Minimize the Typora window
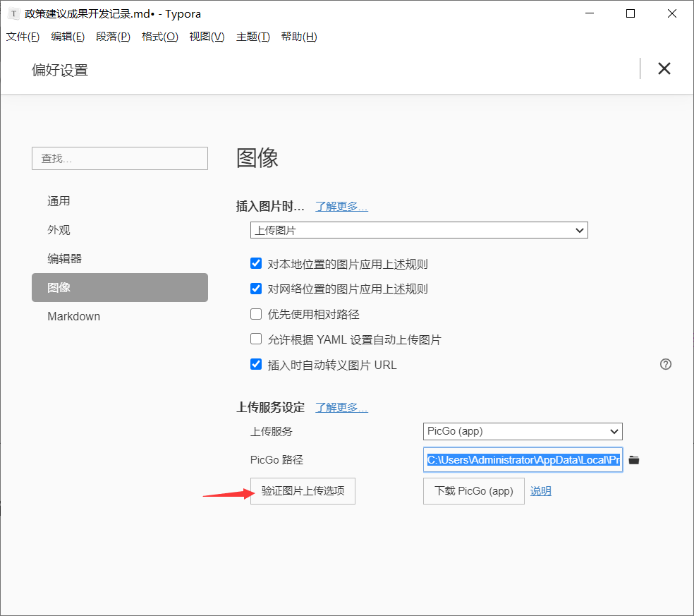The height and width of the screenshot is (616, 694). (x=590, y=13)
